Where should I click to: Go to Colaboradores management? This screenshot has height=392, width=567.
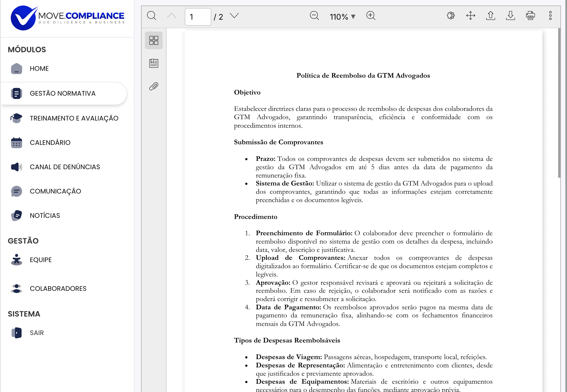point(58,289)
